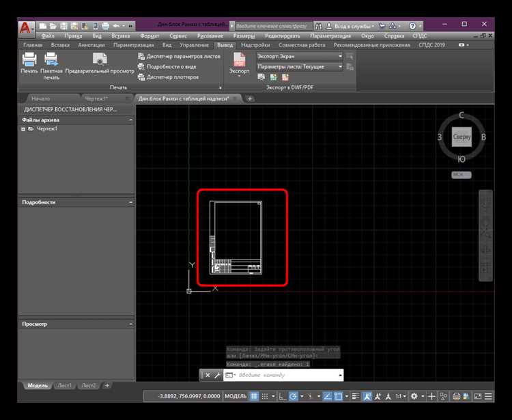Switch to the Начало document tab
The height and width of the screenshot is (420, 512).
tap(41, 98)
